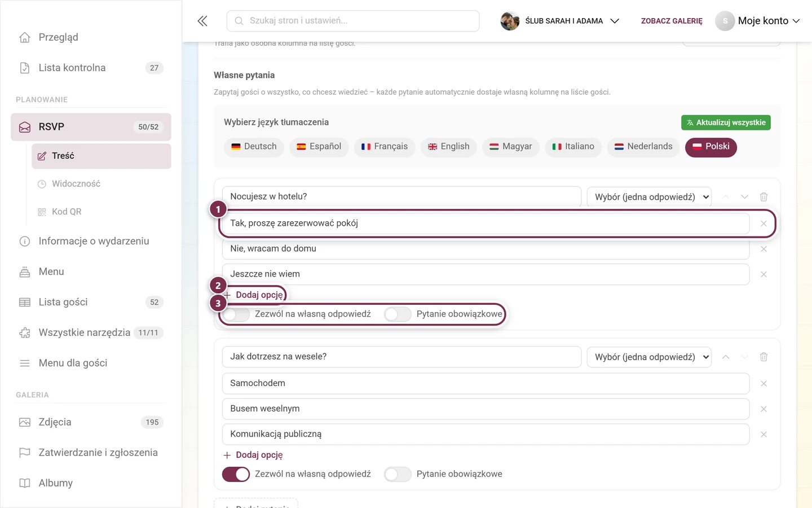Select Nederlands translation language
812x508 pixels.
(x=643, y=147)
